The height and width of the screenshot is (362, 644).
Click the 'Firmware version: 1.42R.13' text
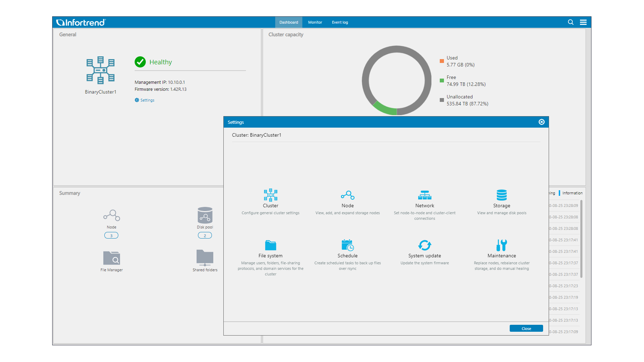coord(161,89)
